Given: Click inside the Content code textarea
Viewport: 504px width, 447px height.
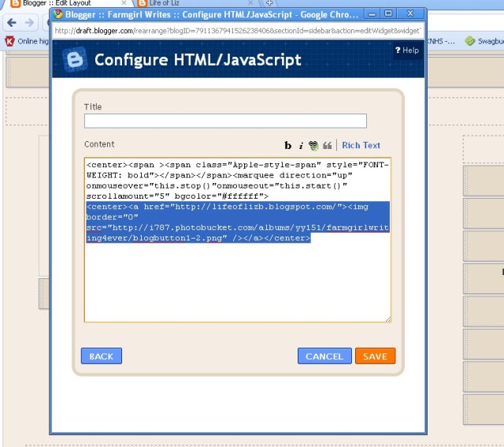Looking at the screenshot, I should pos(237,276).
